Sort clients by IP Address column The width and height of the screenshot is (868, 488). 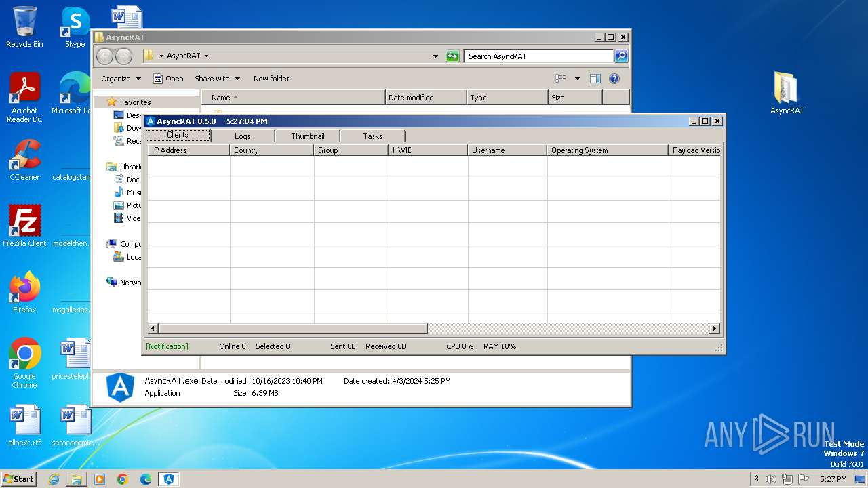click(x=189, y=150)
